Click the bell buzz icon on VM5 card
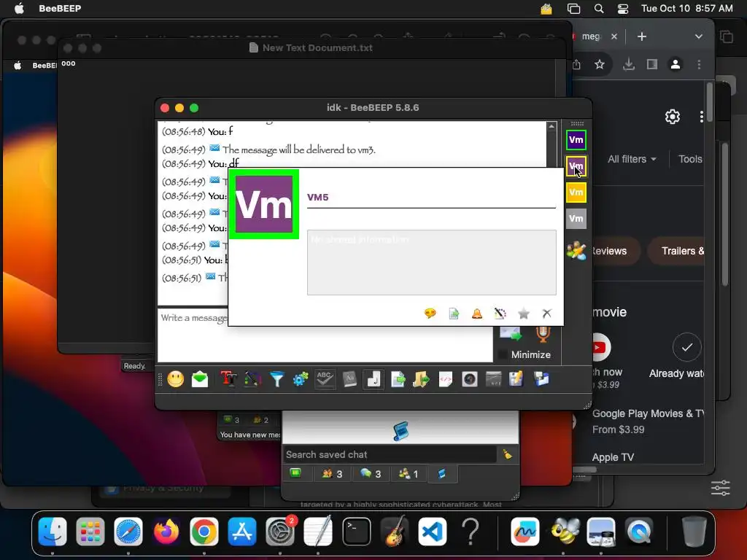The height and width of the screenshot is (560, 747). 477,313
